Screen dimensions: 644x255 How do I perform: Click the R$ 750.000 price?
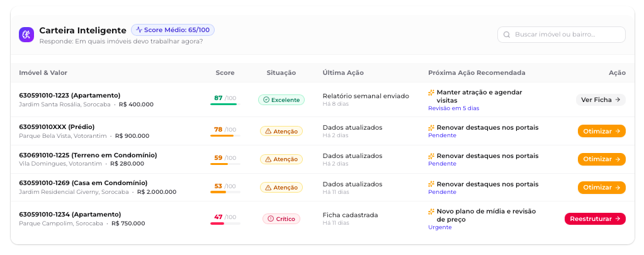point(128,224)
